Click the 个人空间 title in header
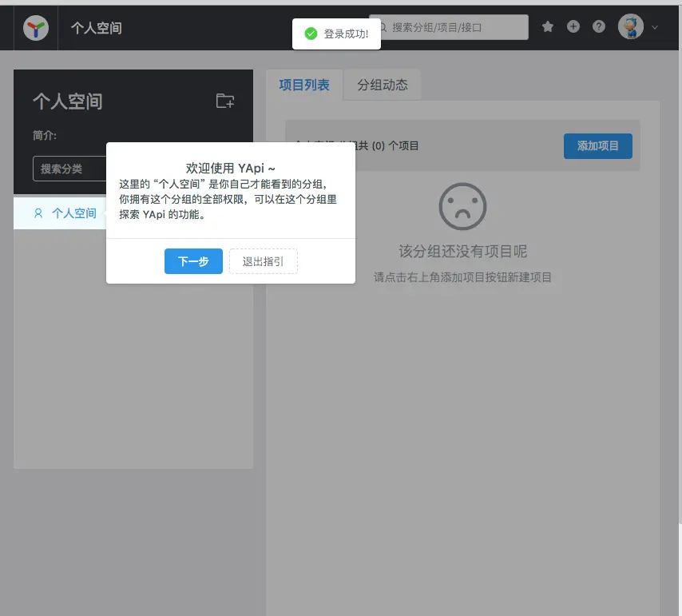 tap(97, 28)
